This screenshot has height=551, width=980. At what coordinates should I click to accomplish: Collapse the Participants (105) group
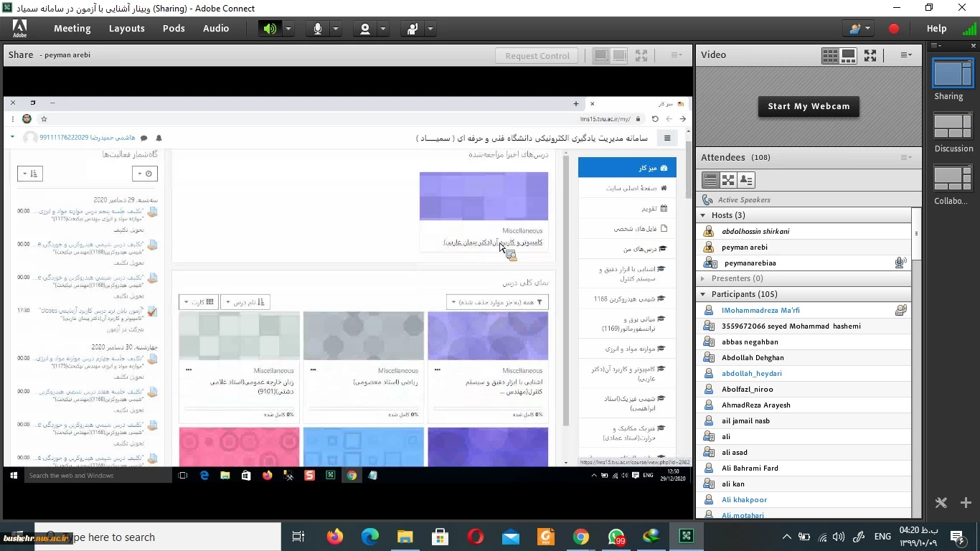703,294
